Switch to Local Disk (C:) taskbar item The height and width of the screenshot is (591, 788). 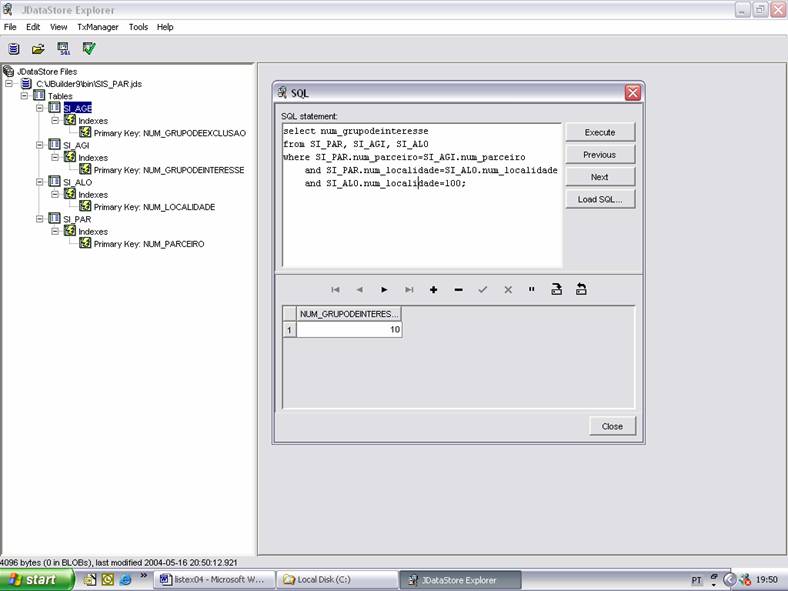tap(337, 580)
